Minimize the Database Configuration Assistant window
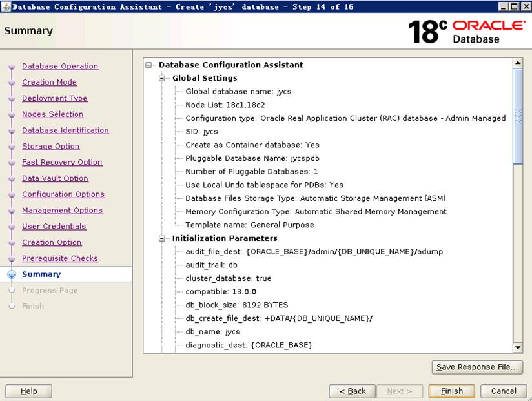Viewport: 532px width, 401px height. tap(504, 6)
